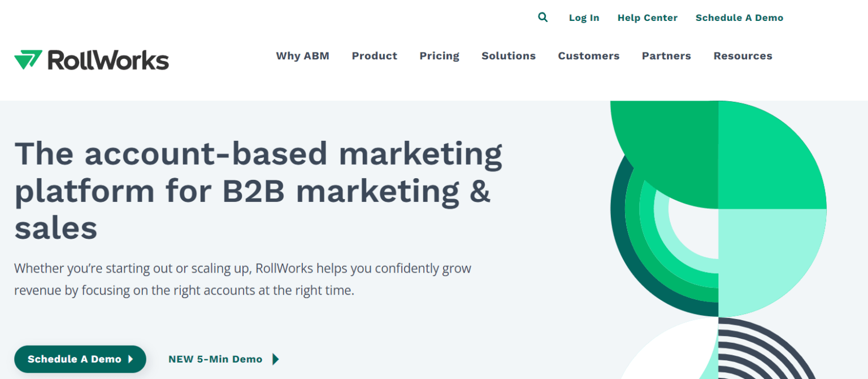This screenshot has width=868, height=379.
Task: Expand the Solutions navigation menu
Action: (508, 55)
